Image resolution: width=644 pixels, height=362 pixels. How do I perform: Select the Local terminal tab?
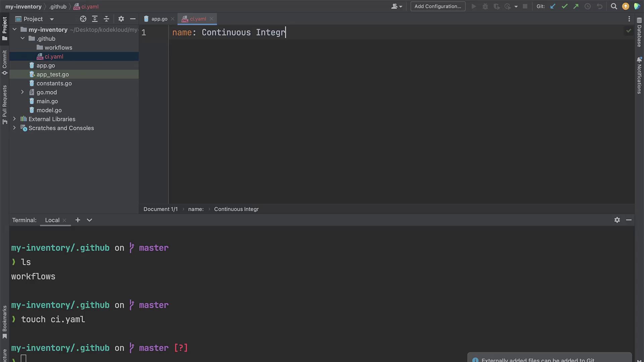click(x=52, y=220)
